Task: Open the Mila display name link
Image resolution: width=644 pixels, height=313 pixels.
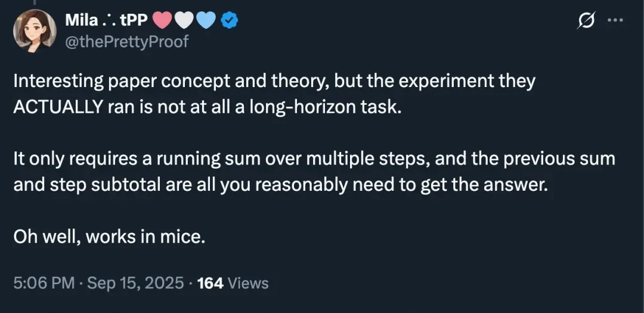Action: coord(80,21)
